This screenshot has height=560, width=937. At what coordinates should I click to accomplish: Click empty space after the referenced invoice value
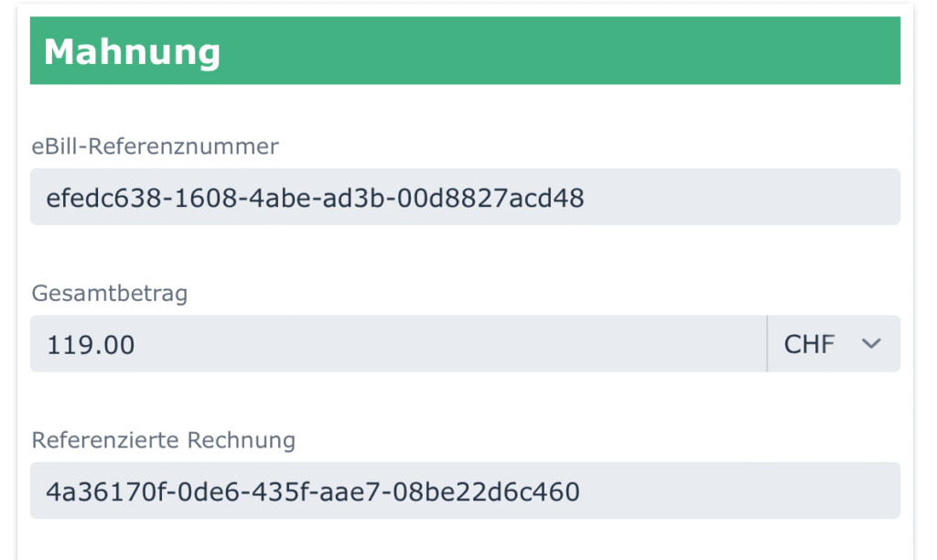coord(741,491)
